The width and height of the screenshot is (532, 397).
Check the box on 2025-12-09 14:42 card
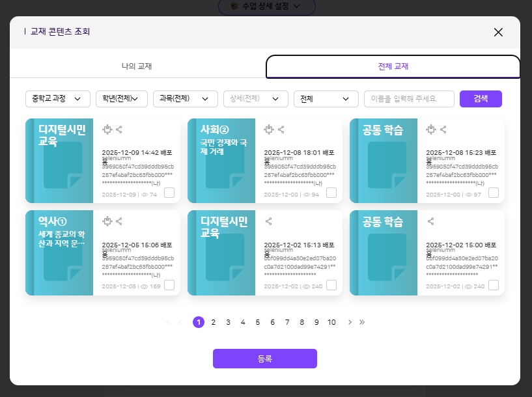[169, 193]
